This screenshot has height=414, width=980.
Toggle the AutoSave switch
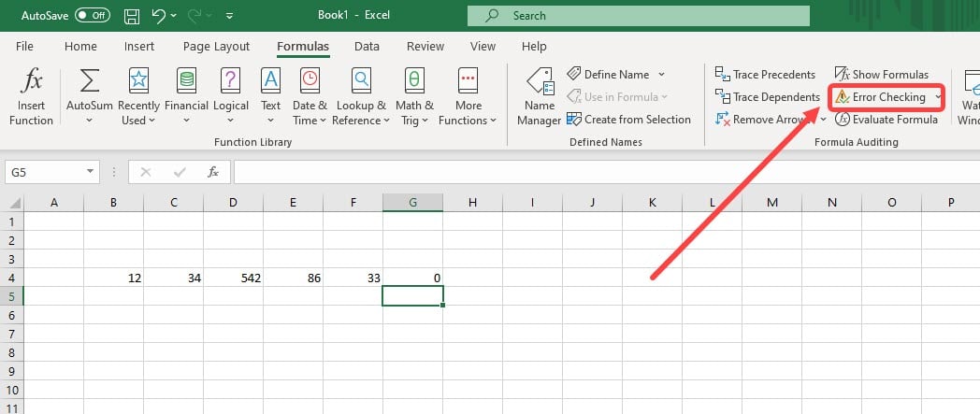92,16
